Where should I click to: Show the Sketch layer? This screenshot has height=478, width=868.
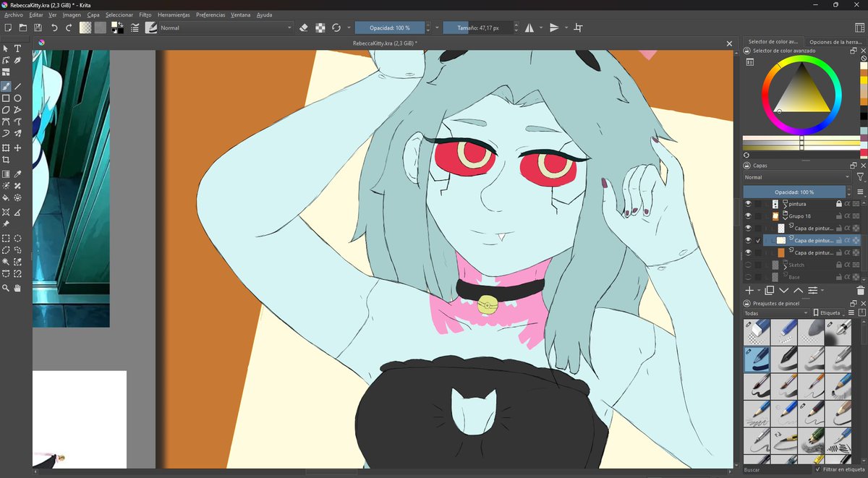[x=749, y=265]
